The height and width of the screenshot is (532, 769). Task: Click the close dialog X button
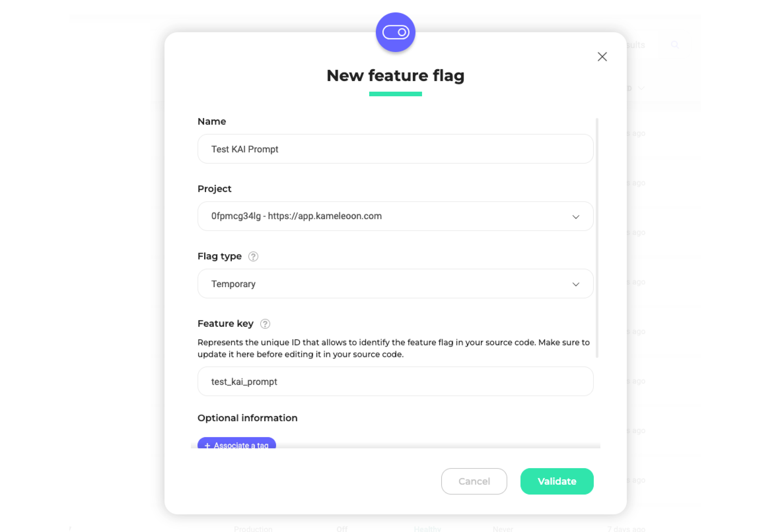tap(602, 57)
